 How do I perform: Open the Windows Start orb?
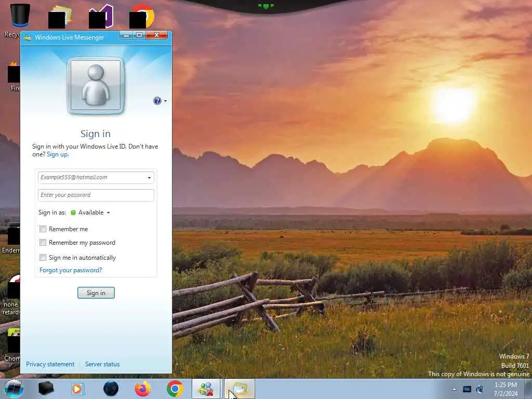(x=14, y=389)
